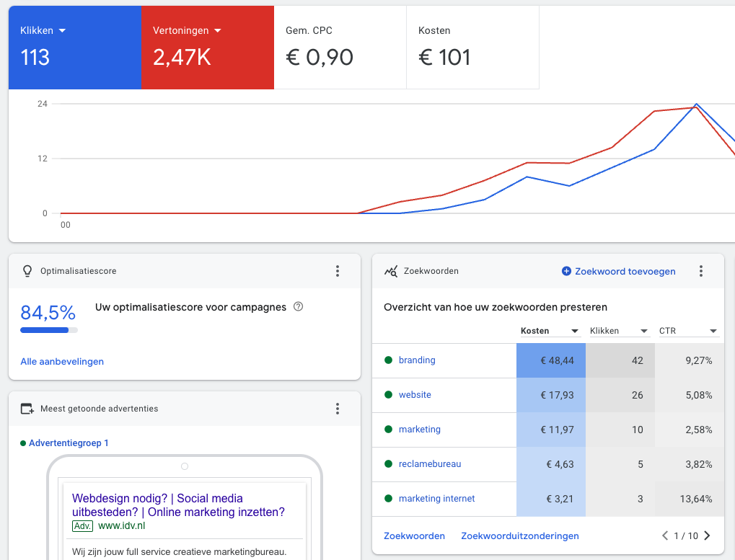This screenshot has width=735, height=560.
Task: Click the Zoekwoorden card chart-magnifier icon
Action: coord(391,271)
